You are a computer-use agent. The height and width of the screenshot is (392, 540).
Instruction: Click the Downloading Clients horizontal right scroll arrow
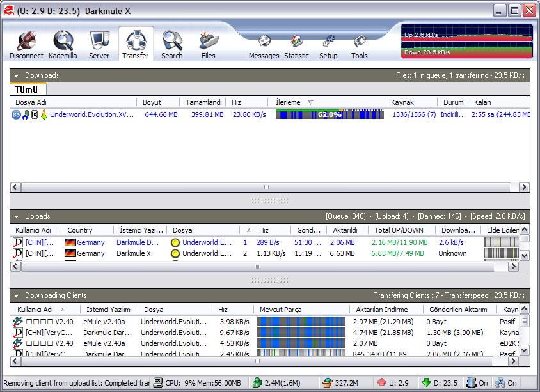click(514, 361)
